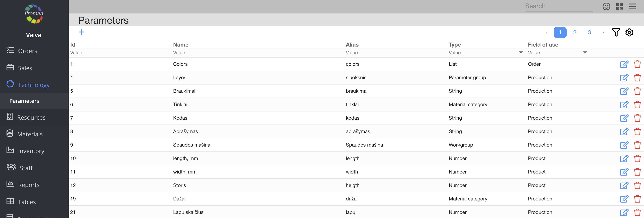This screenshot has height=218, width=644.
Task: Click the plus icon to add parameter
Action: click(x=81, y=32)
